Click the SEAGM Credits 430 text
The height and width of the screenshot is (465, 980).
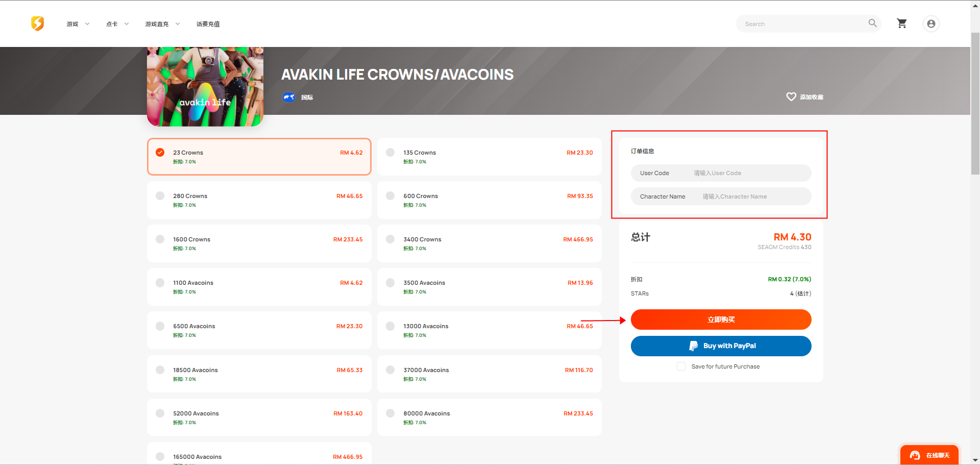pyautogui.click(x=785, y=247)
